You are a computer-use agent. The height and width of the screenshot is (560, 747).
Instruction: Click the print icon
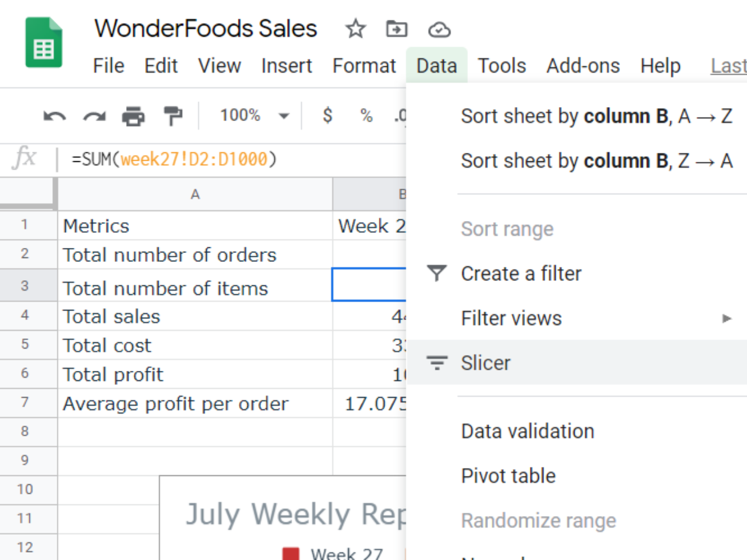[133, 116]
